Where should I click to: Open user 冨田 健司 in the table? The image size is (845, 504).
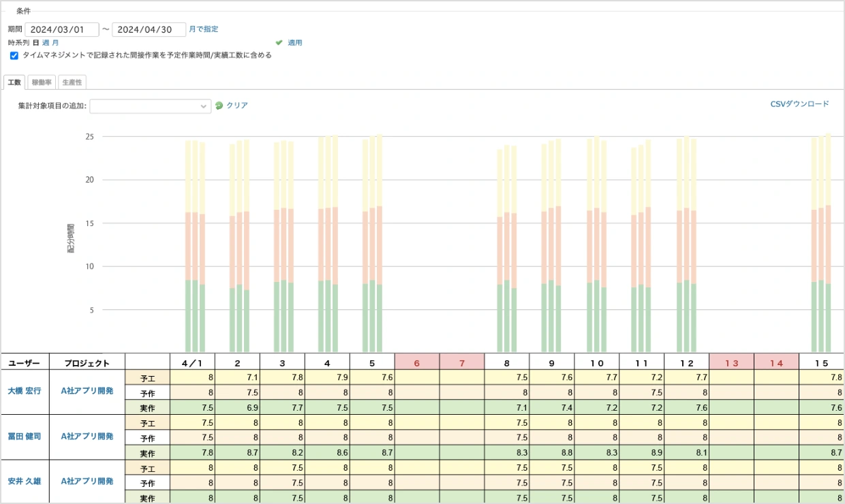(25, 436)
